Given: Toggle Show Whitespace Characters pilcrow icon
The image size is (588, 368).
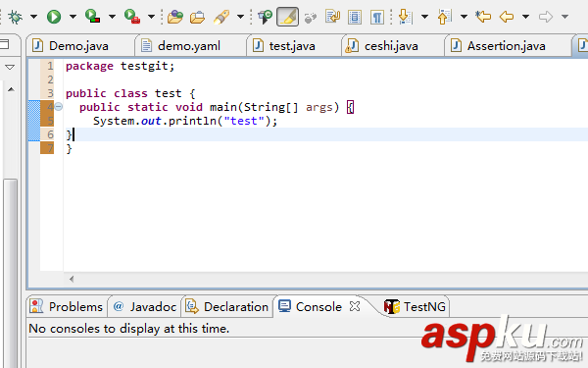Looking at the screenshot, I should point(377,17).
